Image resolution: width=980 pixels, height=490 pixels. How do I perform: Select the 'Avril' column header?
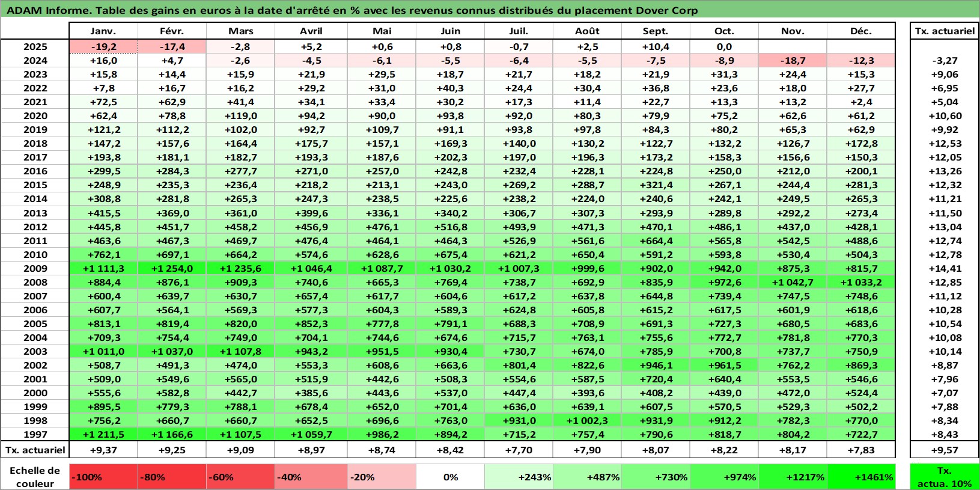[x=311, y=31]
